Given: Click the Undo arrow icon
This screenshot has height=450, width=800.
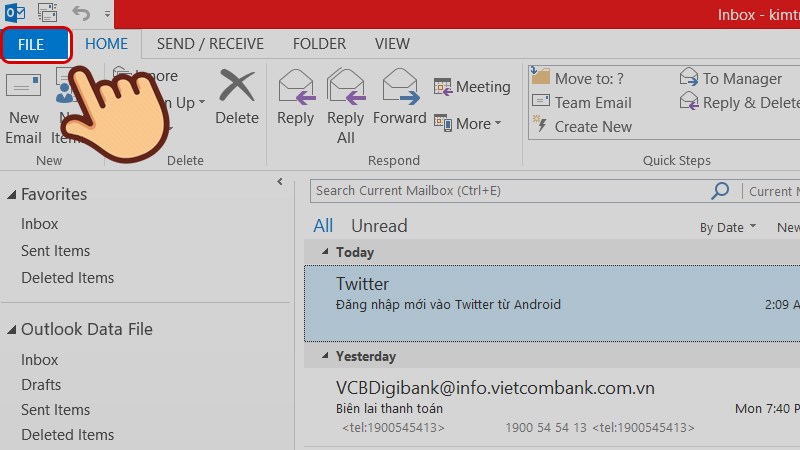Looking at the screenshot, I should 81,13.
